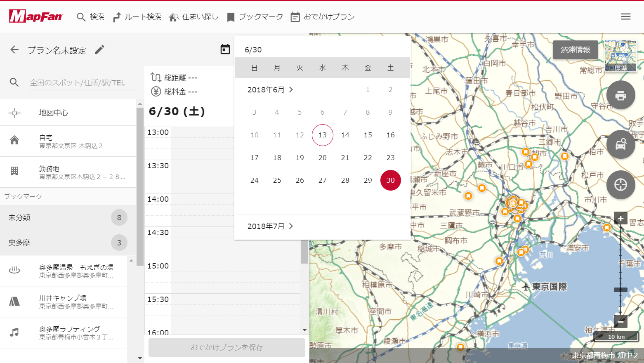Center map with crosshair target button
The height and width of the screenshot is (363, 644).
click(x=621, y=185)
